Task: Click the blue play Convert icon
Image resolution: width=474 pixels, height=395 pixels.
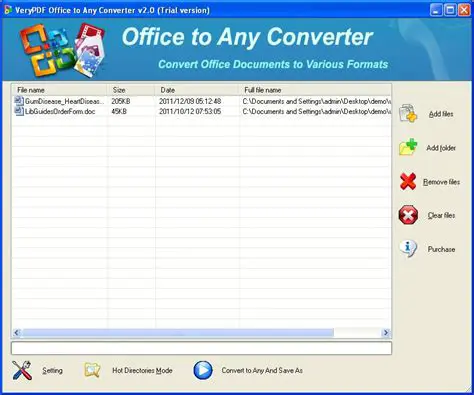Action: [x=203, y=370]
